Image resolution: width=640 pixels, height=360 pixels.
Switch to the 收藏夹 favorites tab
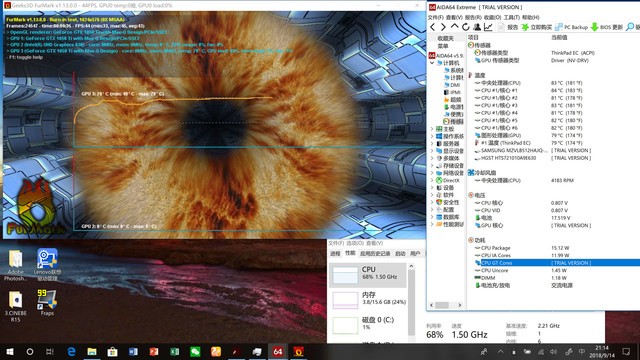click(445, 38)
